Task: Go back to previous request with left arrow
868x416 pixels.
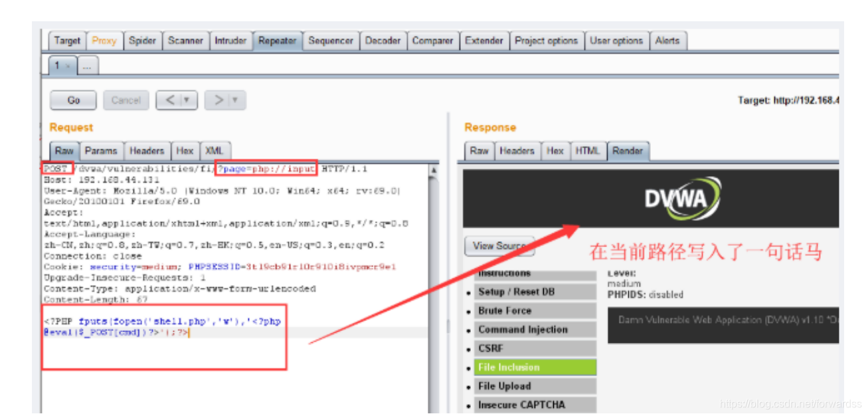Action: [x=169, y=100]
